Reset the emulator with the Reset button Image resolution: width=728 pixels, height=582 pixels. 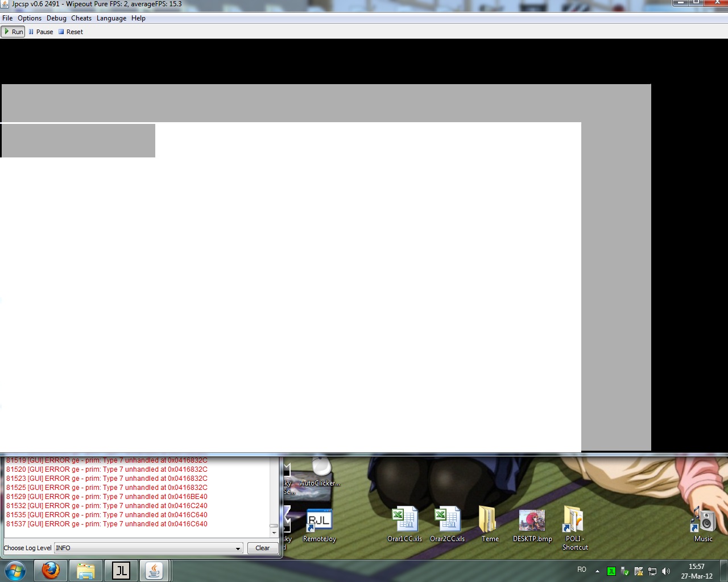tap(71, 32)
